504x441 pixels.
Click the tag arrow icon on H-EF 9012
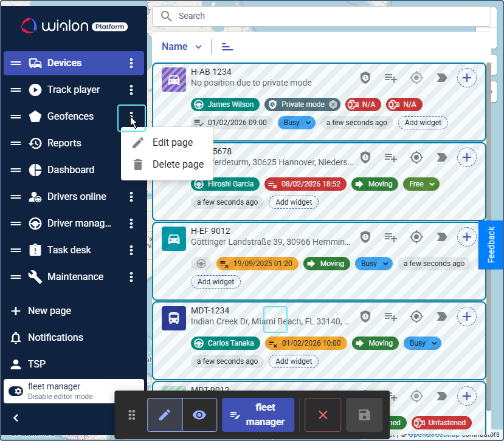pyautogui.click(x=442, y=237)
